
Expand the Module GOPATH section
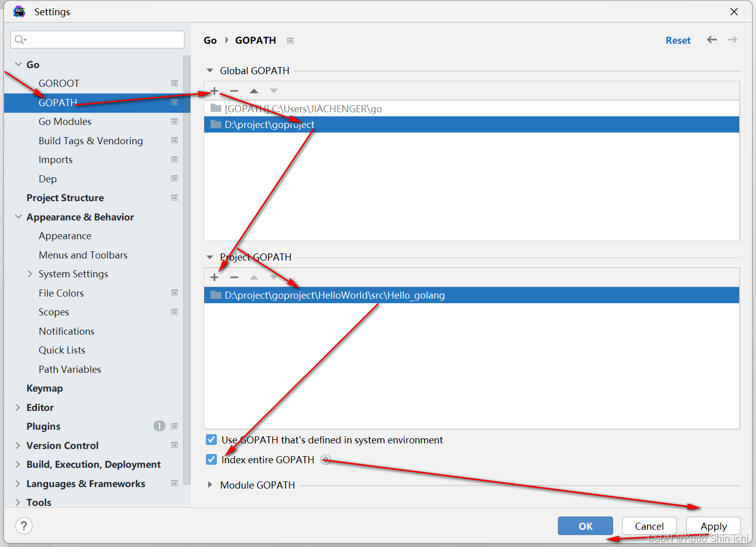[210, 485]
